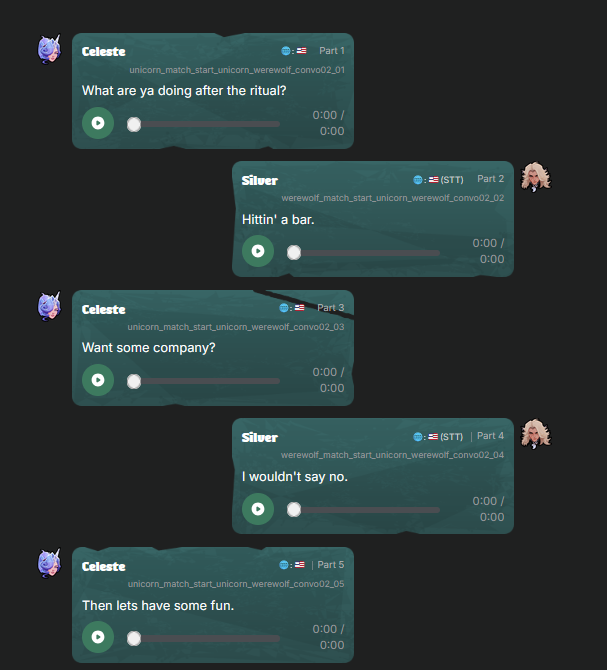Click Celeste's avatar beside Part 3
The image size is (607, 670).
pos(50,306)
